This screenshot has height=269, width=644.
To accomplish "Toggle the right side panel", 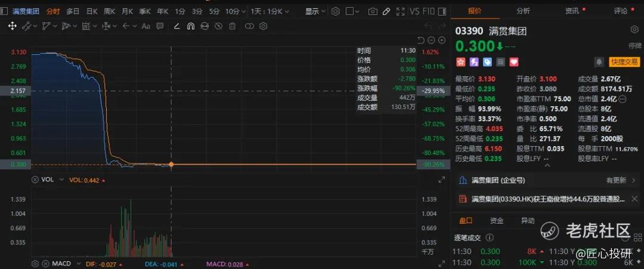I will click(x=442, y=11).
